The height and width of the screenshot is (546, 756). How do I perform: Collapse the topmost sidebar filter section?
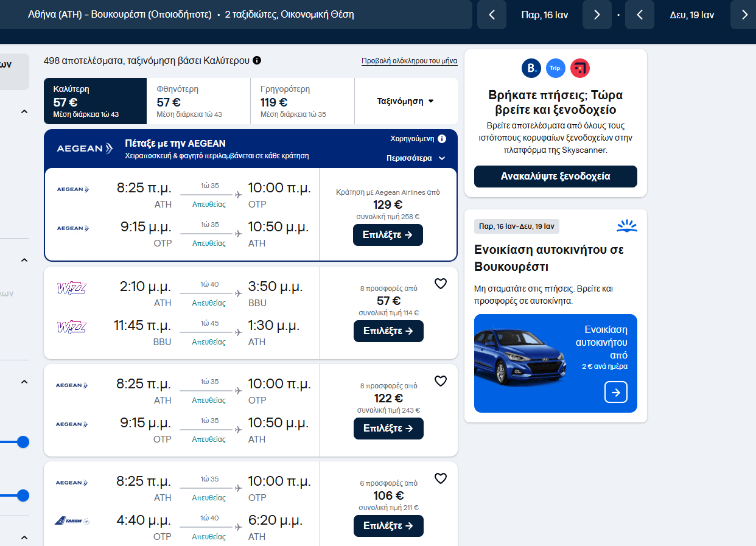coord(24,111)
